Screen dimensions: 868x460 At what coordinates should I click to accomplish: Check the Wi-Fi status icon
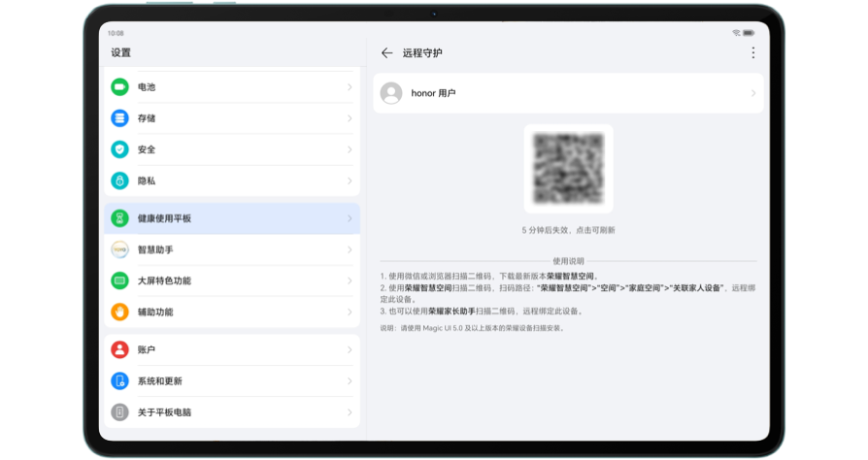[x=736, y=33]
